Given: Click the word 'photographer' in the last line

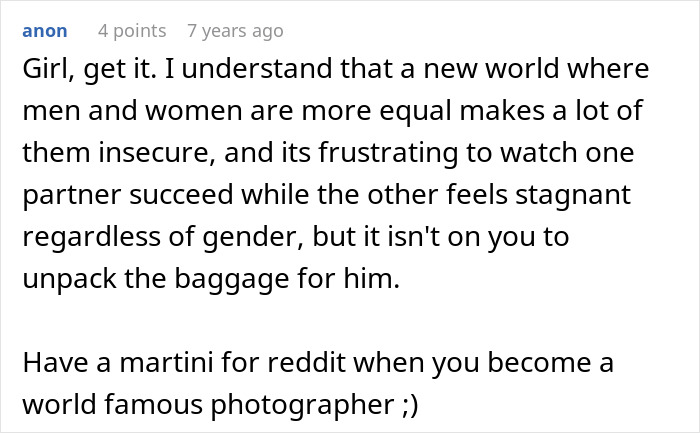Looking at the screenshot, I should click(302, 405).
